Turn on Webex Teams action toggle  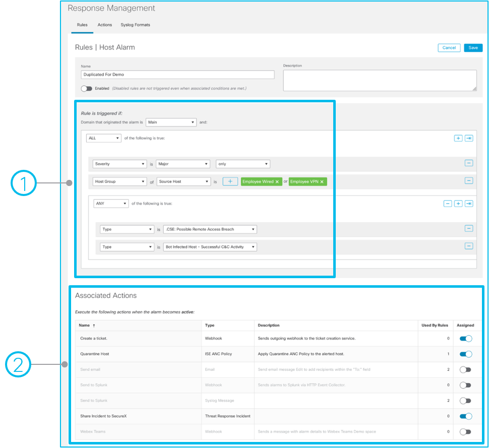(x=465, y=431)
